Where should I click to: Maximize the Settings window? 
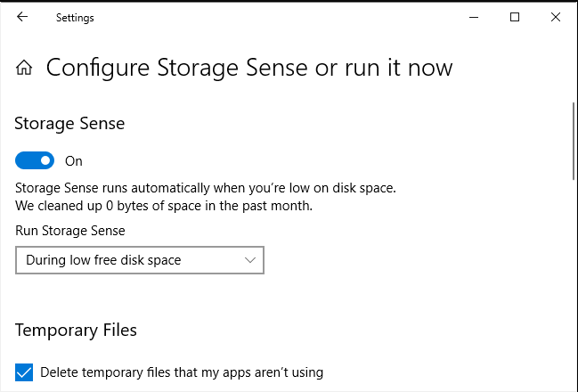point(515,17)
